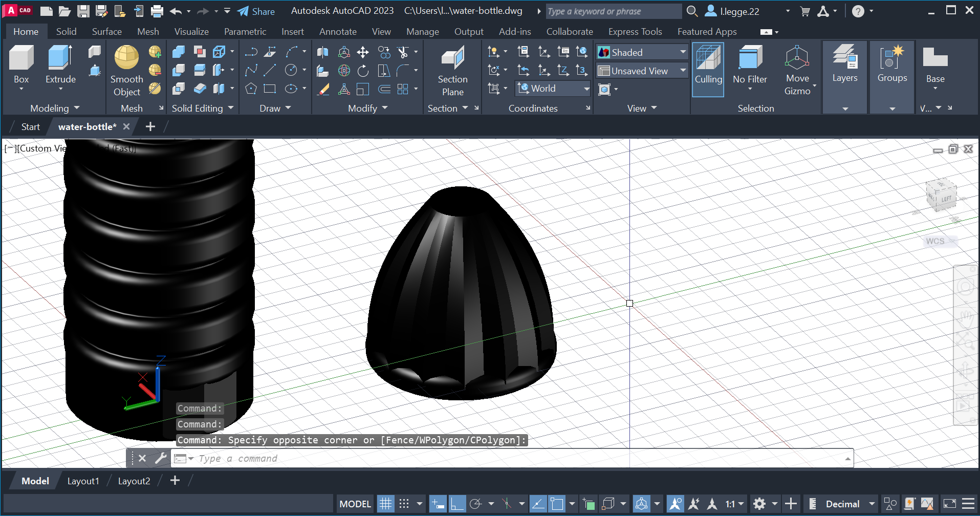
Task: Toggle snap mode dots
Action: point(404,504)
